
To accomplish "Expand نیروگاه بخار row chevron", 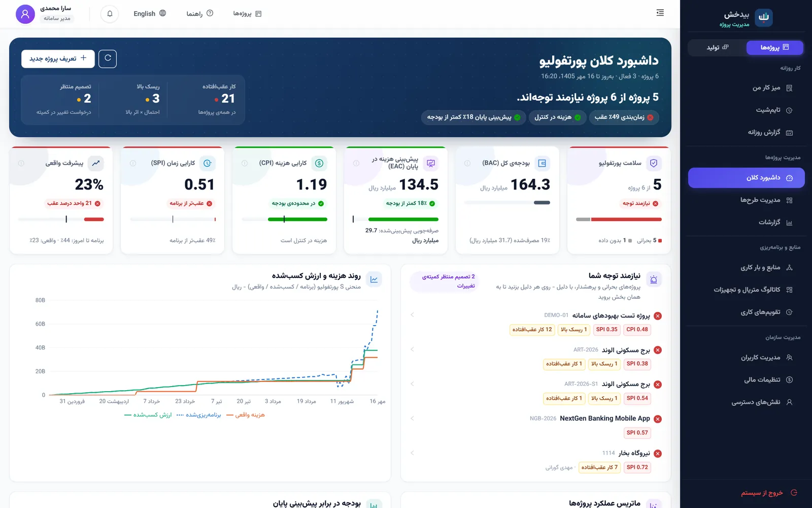I will [412, 453].
